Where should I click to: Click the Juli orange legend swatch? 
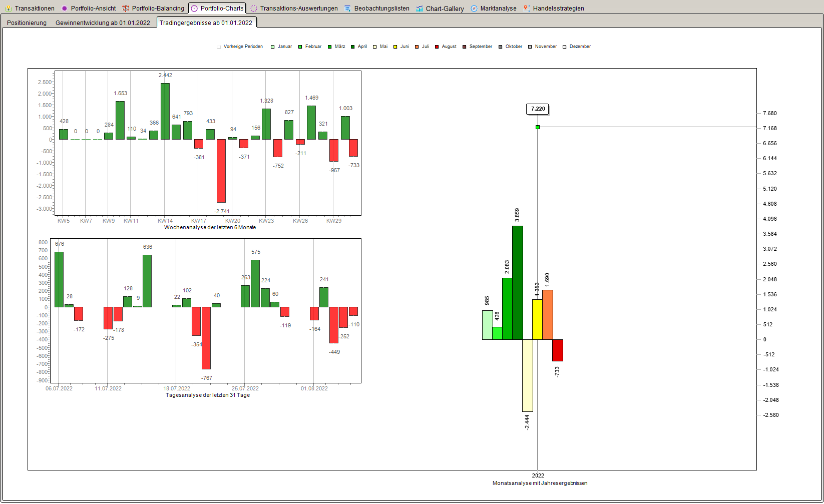click(x=417, y=47)
